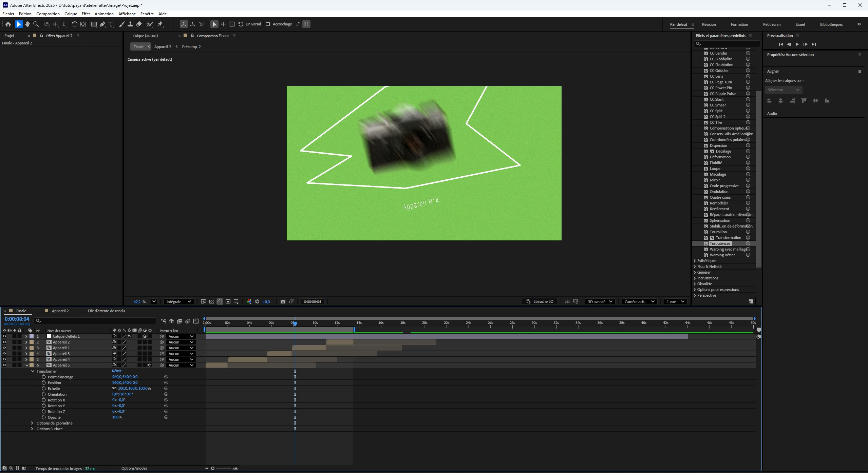Viewport: 868px width, 473px height.
Task: Open the Formation workspace
Action: pos(739,24)
